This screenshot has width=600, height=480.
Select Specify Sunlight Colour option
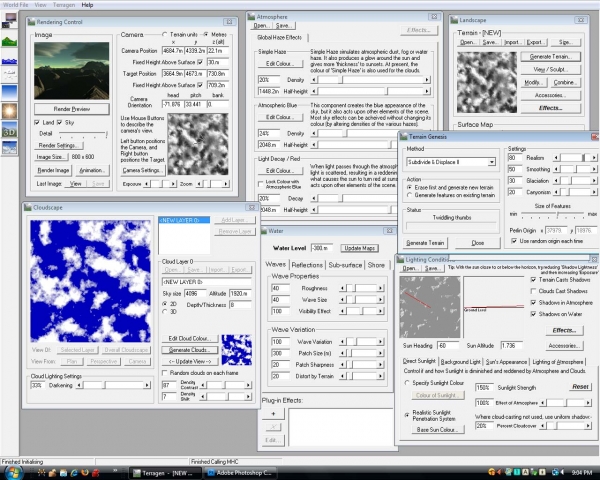point(407,383)
